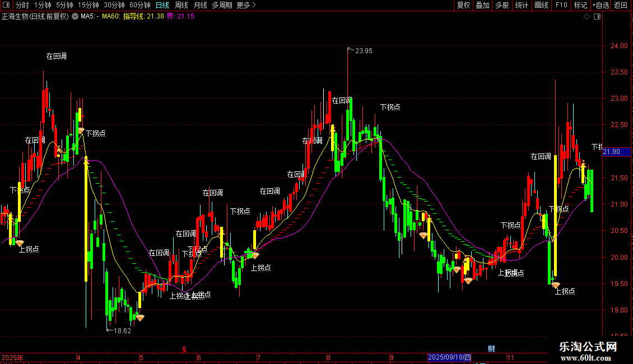
Task: Click the 指导线: 21.38 value label
Action: 143,17
